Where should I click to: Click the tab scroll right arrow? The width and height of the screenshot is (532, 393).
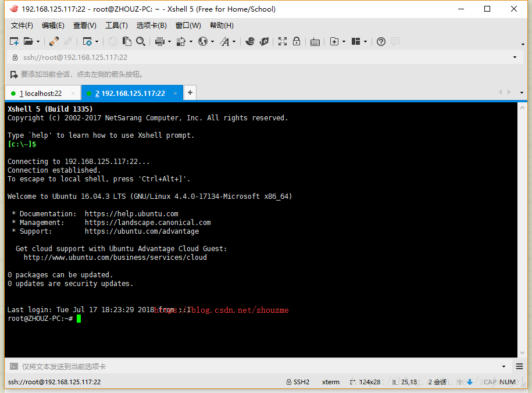[x=509, y=92]
